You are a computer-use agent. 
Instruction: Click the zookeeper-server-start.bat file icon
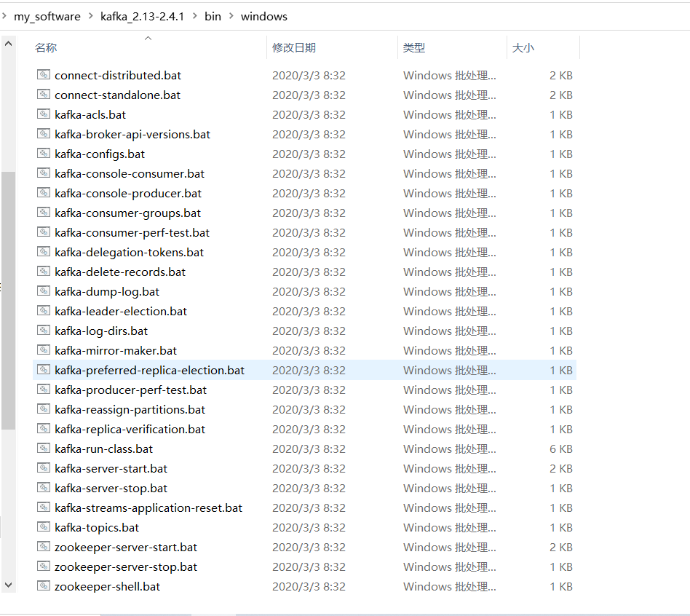43,546
